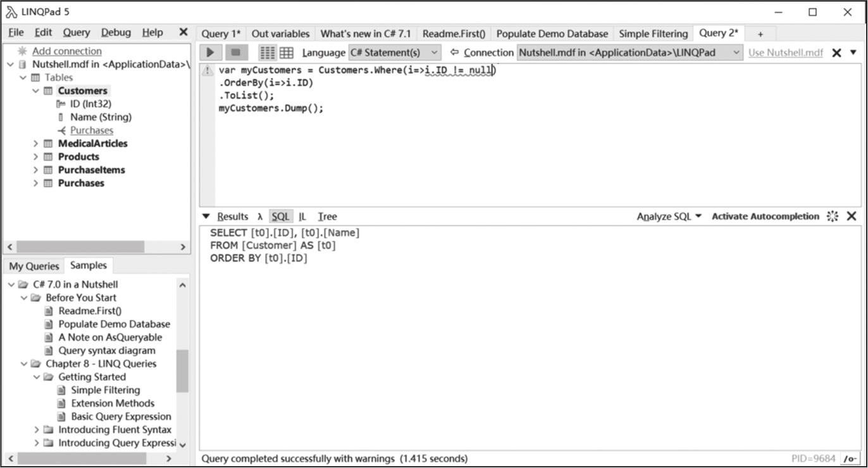Click the Customers table icon

tap(48, 91)
